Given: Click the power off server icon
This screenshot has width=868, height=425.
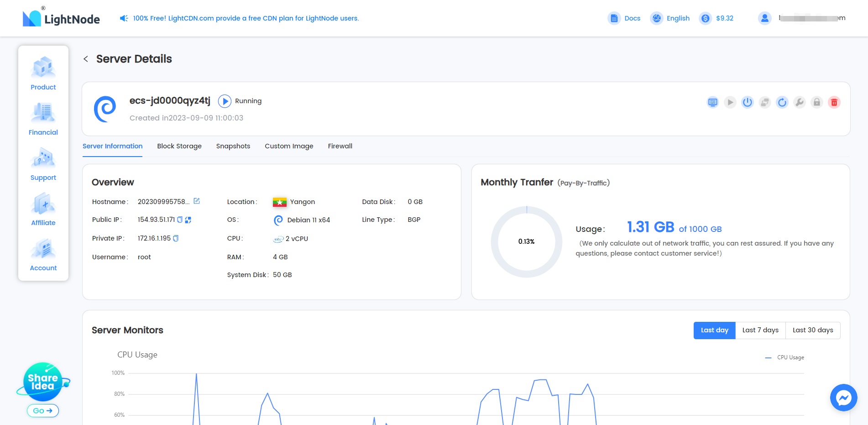Looking at the screenshot, I should 747,102.
